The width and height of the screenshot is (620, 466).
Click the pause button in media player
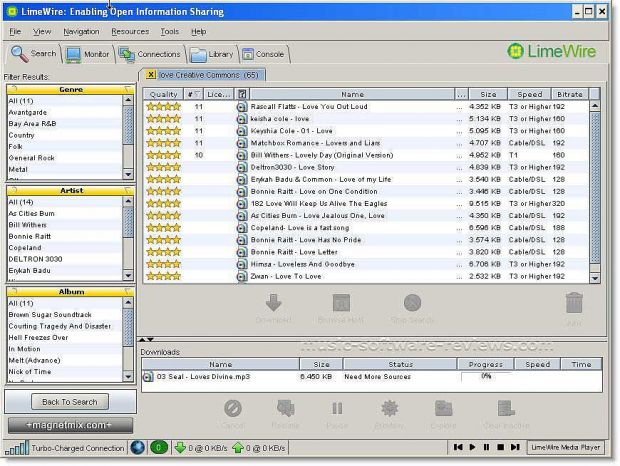486,447
